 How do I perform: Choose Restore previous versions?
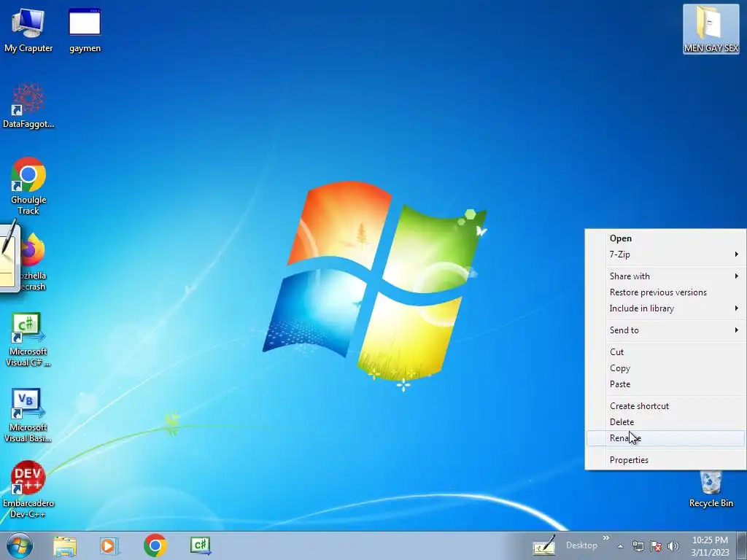coord(666,292)
